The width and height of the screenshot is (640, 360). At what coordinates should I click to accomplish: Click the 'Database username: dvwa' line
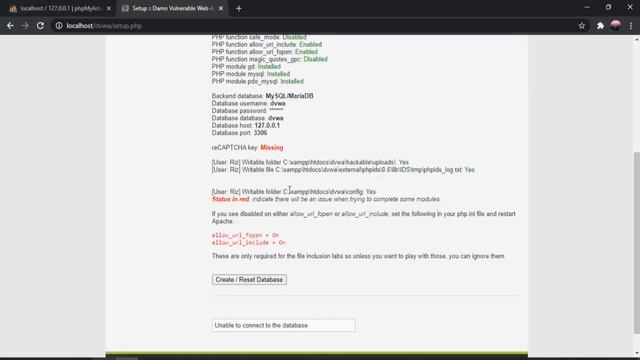point(249,103)
